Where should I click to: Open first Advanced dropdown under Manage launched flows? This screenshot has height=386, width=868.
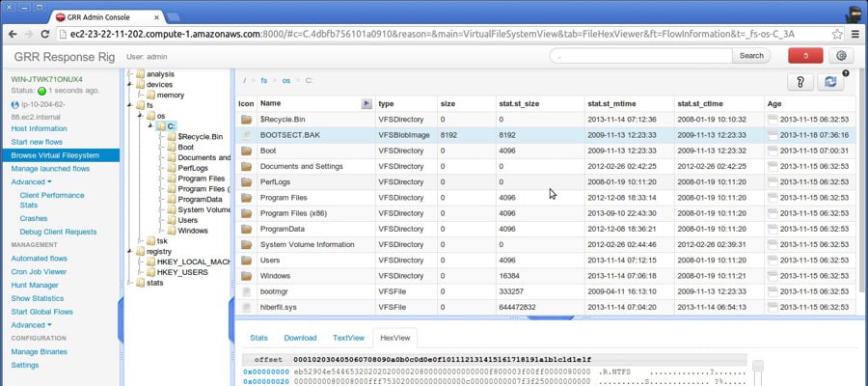(x=31, y=181)
